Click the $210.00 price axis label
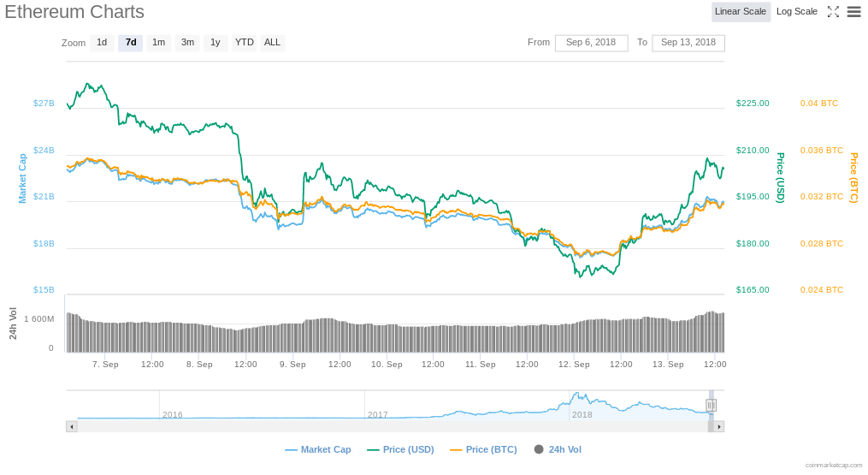Viewport: 868px width, 475px height. (753, 151)
